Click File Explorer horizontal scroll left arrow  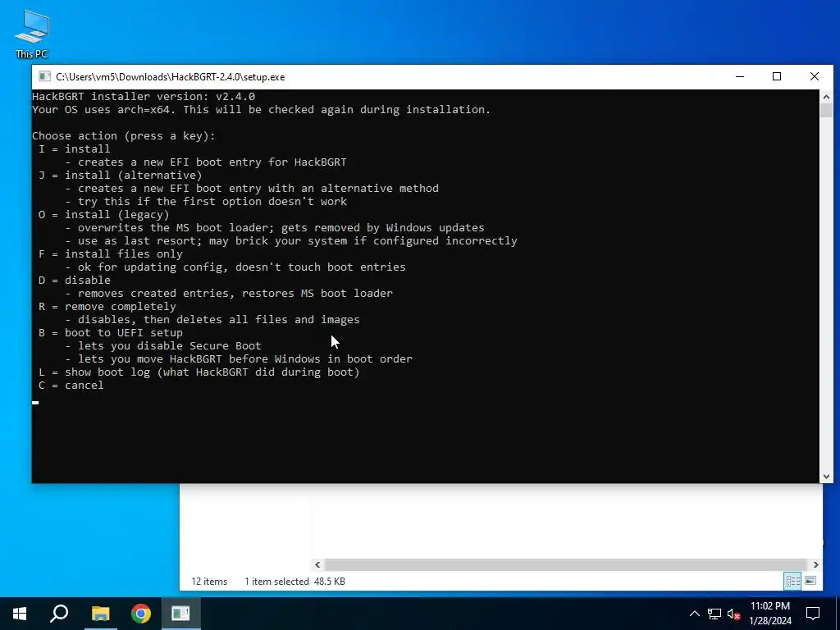click(x=317, y=564)
